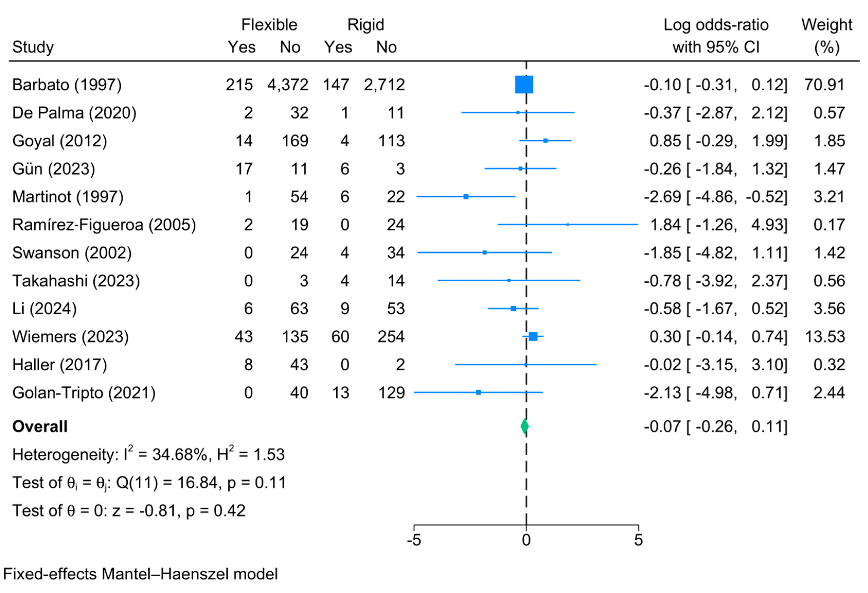Click the Li (2024) point estimate marker
This screenshot has width=868, height=593.
(513, 308)
